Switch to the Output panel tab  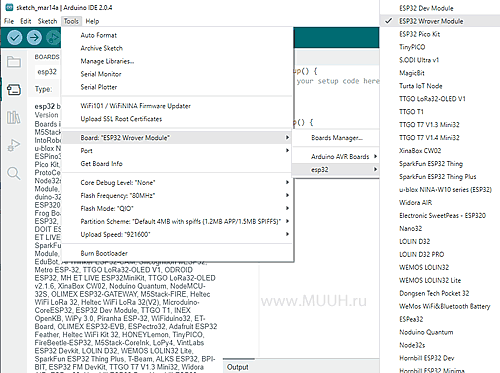(x=238, y=367)
